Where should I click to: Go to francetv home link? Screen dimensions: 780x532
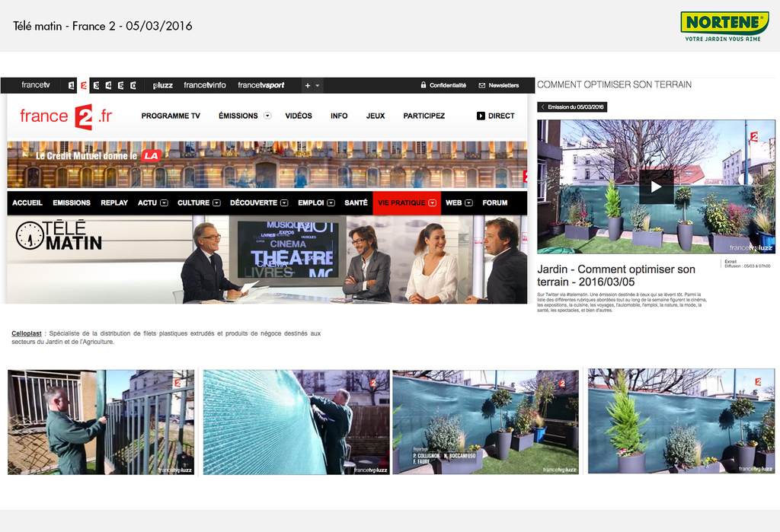click(36, 85)
